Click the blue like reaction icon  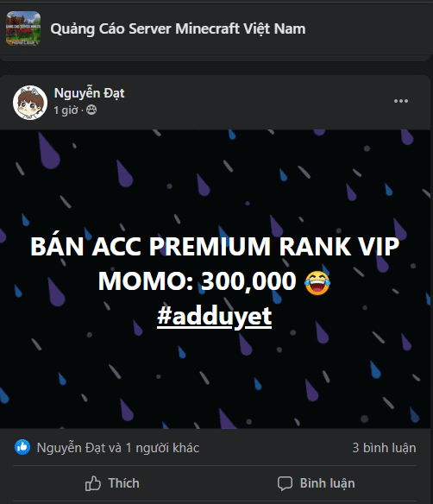coord(22,447)
